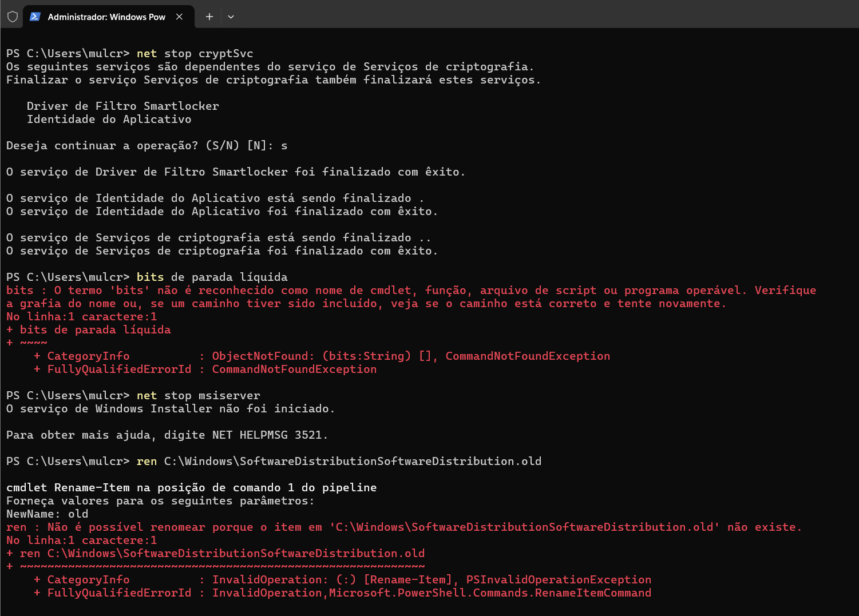Click 'O serviço de Windows Installer não foi iniciado'
Viewport: 859px width, 616px height.
point(171,408)
